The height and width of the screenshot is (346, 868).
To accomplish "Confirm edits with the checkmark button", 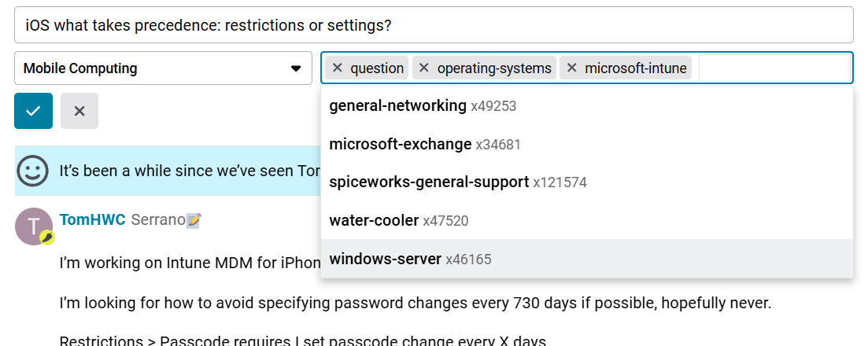I will click(33, 111).
